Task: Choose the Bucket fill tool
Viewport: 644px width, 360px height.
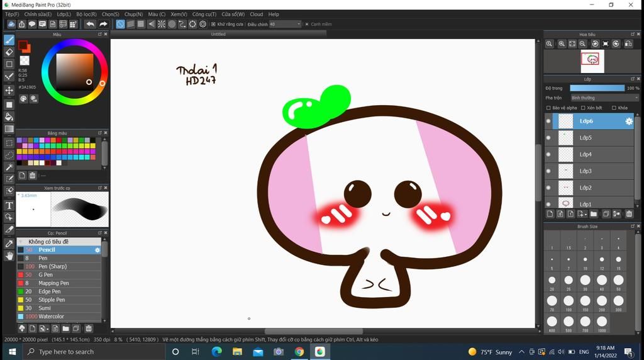Action: click(9, 116)
